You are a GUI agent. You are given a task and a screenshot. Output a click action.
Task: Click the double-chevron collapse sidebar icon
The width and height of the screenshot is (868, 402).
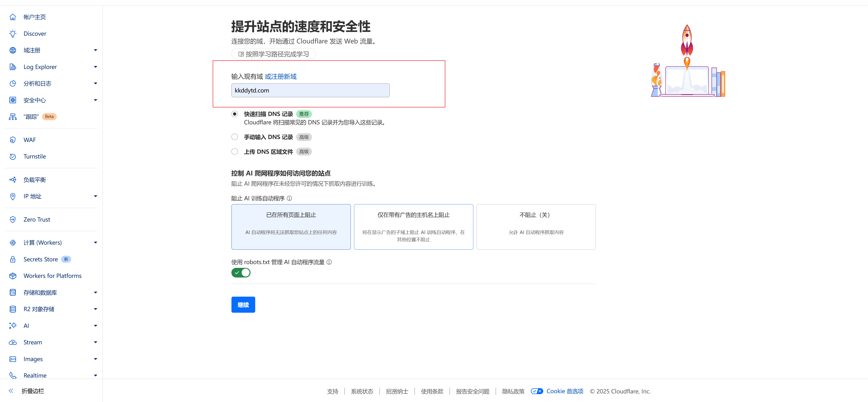point(11,391)
